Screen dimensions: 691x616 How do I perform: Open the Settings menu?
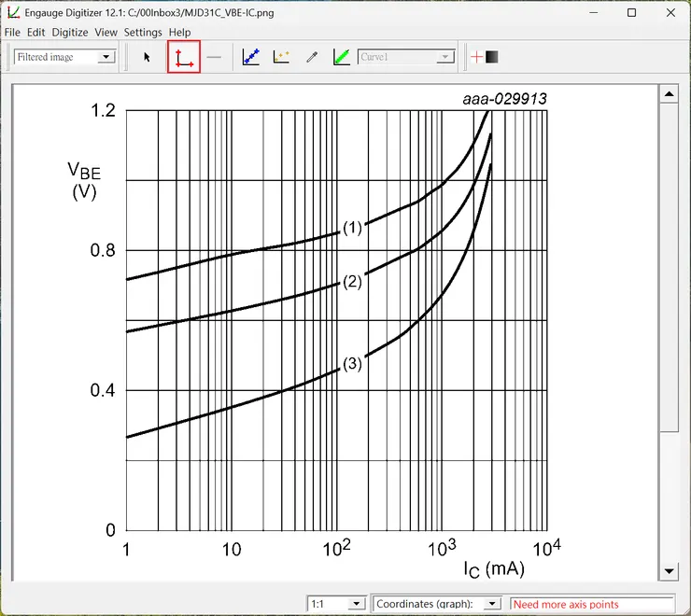pyautogui.click(x=143, y=32)
